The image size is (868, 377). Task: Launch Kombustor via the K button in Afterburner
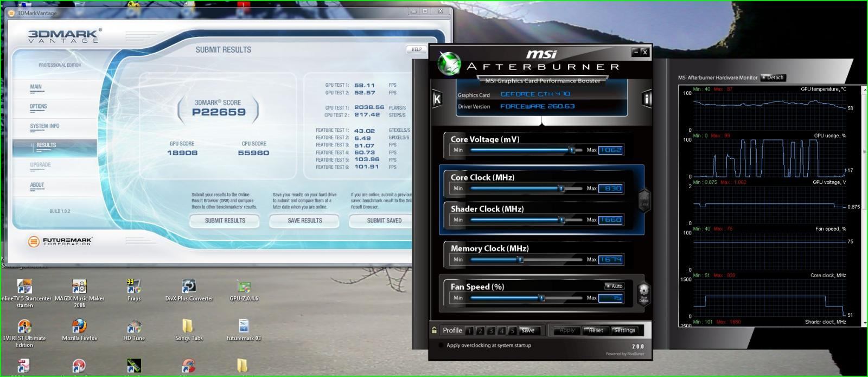click(437, 99)
